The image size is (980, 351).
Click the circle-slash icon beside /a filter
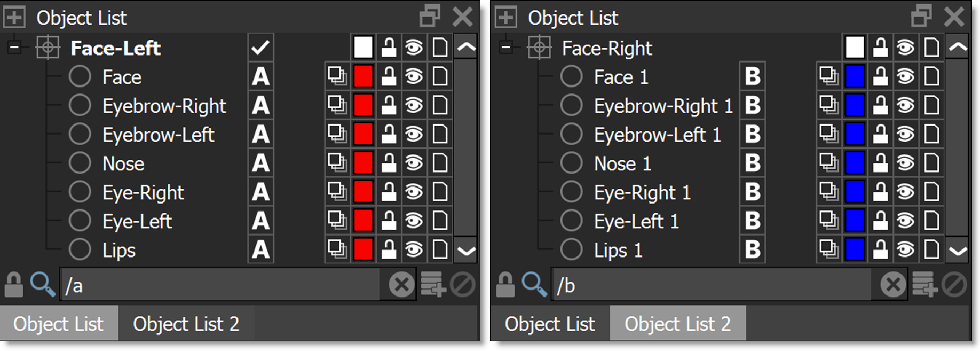pyautogui.click(x=462, y=284)
